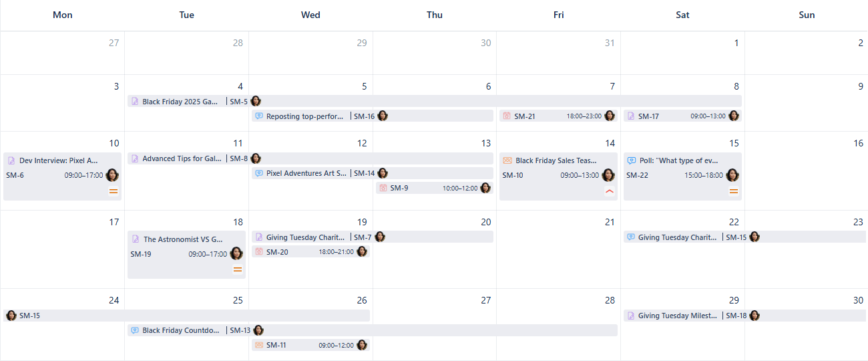Click the red issue type icon on SM-21

coord(507,116)
